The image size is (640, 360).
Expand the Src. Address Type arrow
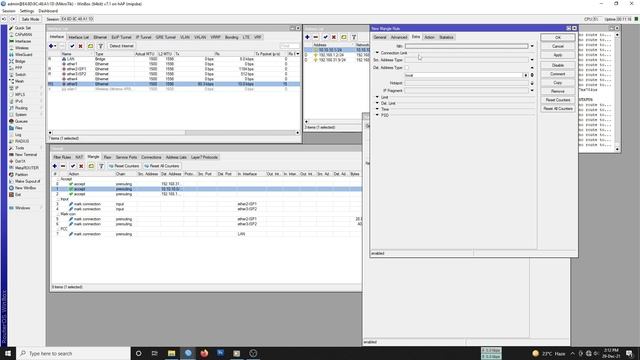(532, 60)
